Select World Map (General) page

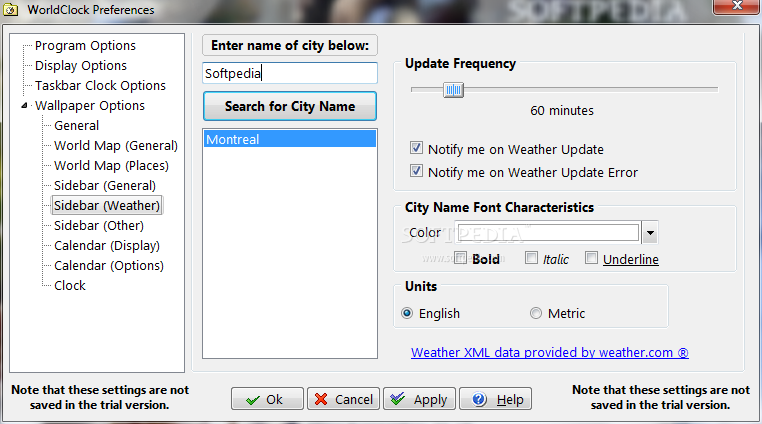pos(116,145)
